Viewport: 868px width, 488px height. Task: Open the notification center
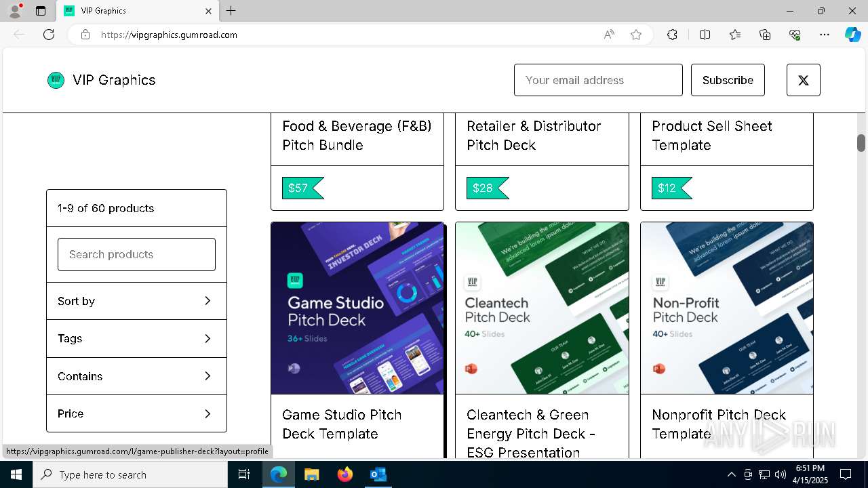pos(846,474)
